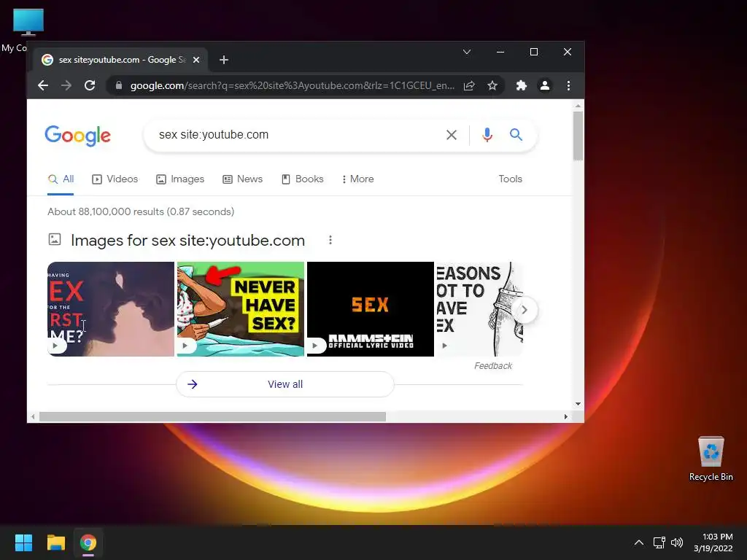Click horizontal scrollbar right arrow
The image size is (747, 560).
pyautogui.click(x=566, y=416)
